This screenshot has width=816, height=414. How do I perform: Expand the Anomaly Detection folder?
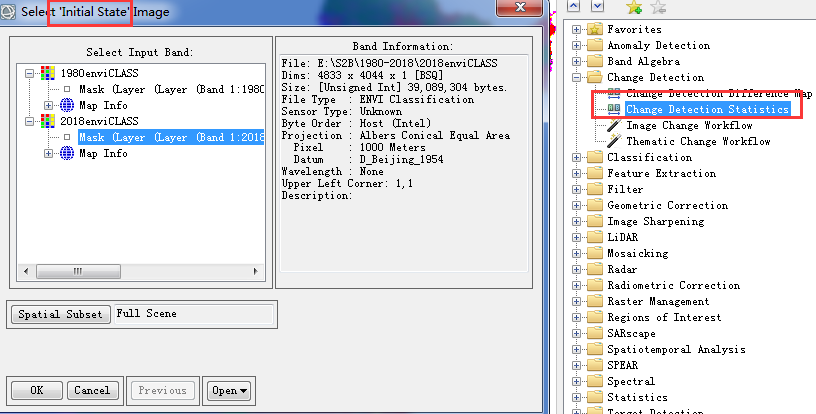pyautogui.click(x=576, y=45)
